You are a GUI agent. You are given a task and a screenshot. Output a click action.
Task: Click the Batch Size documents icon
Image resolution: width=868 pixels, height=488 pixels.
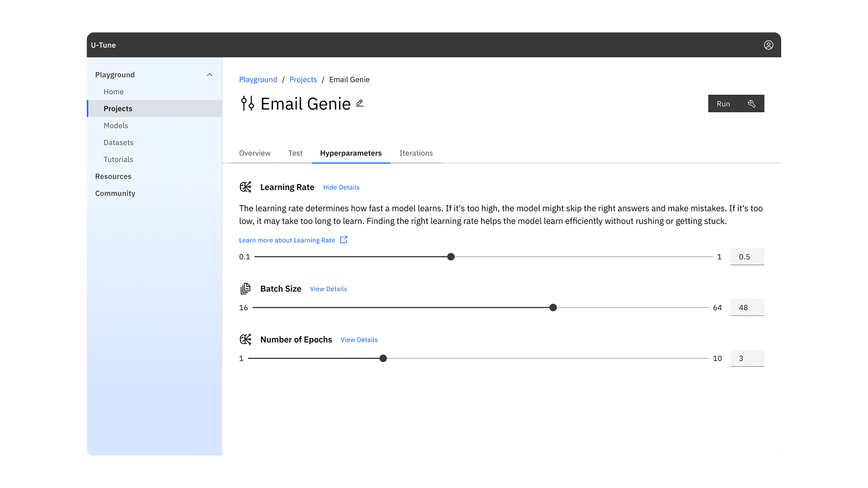coord(245,289)
